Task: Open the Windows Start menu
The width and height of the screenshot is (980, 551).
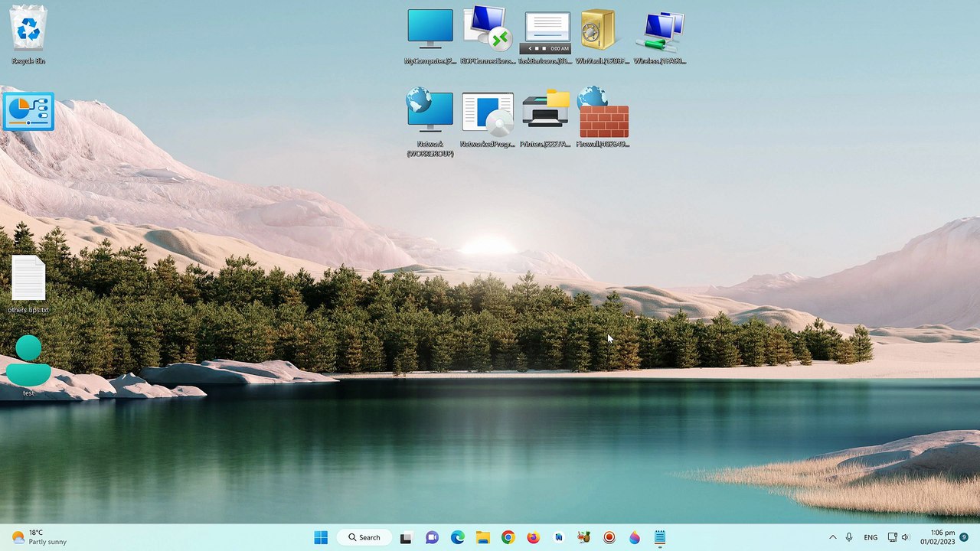Action: [x=321, y=537]
